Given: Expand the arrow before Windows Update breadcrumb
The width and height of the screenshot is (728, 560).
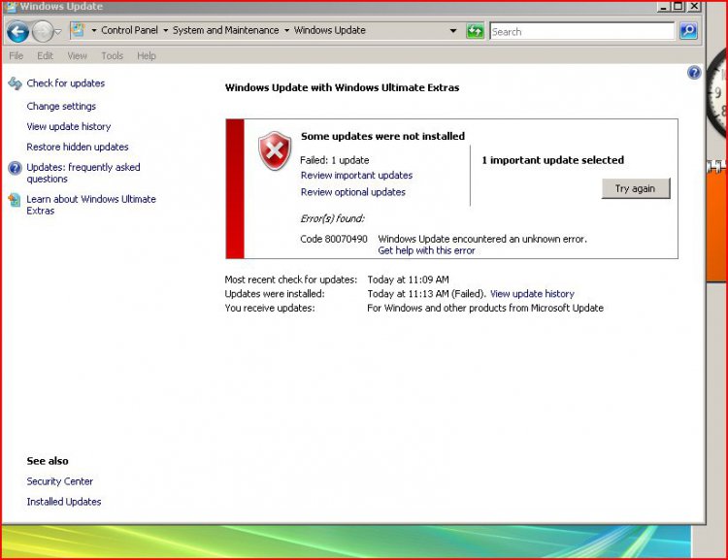Looking at the screenshot, I should point(286,31).
